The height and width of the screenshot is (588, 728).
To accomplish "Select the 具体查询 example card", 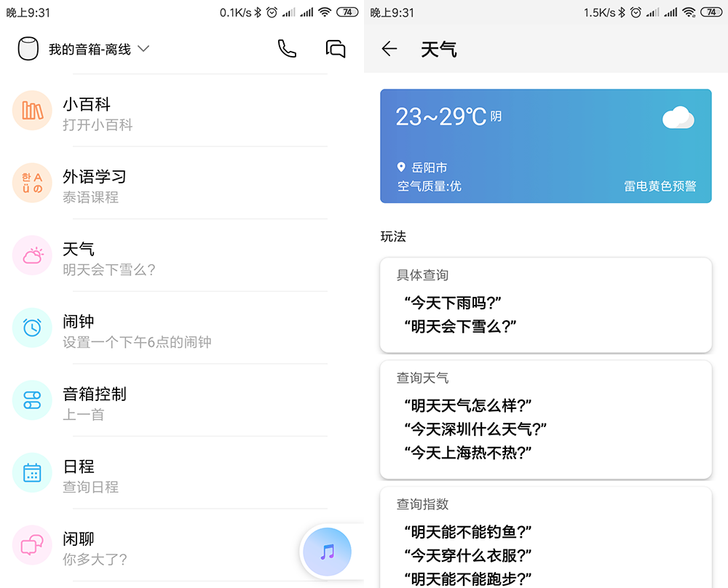I will (545, 305).
